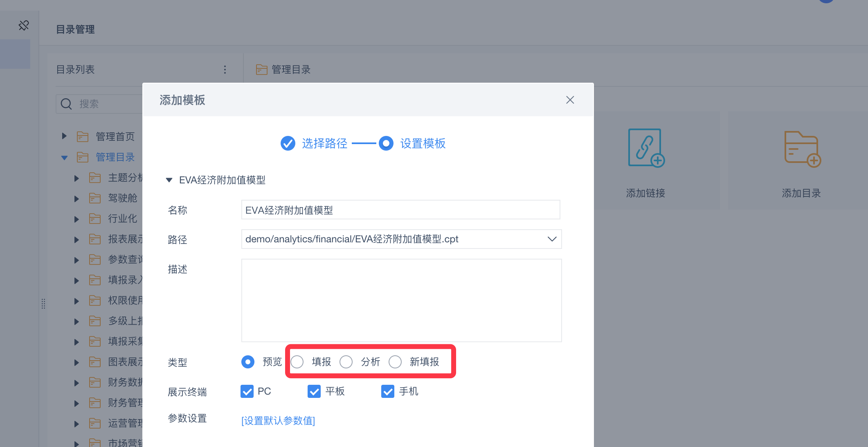
Task: Close the 添加模板 dialog
Action: [570, 100]
